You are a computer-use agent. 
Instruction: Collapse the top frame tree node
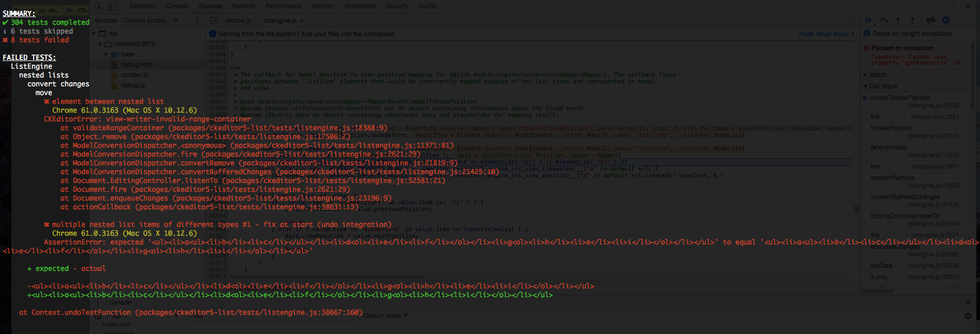tap(94, 34)
